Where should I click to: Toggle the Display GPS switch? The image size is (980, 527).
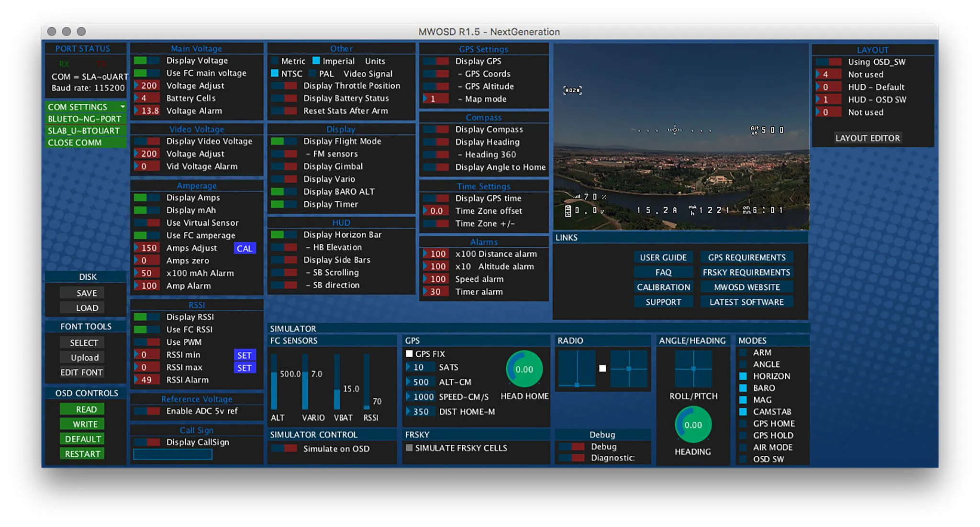[x=436, y=61]
